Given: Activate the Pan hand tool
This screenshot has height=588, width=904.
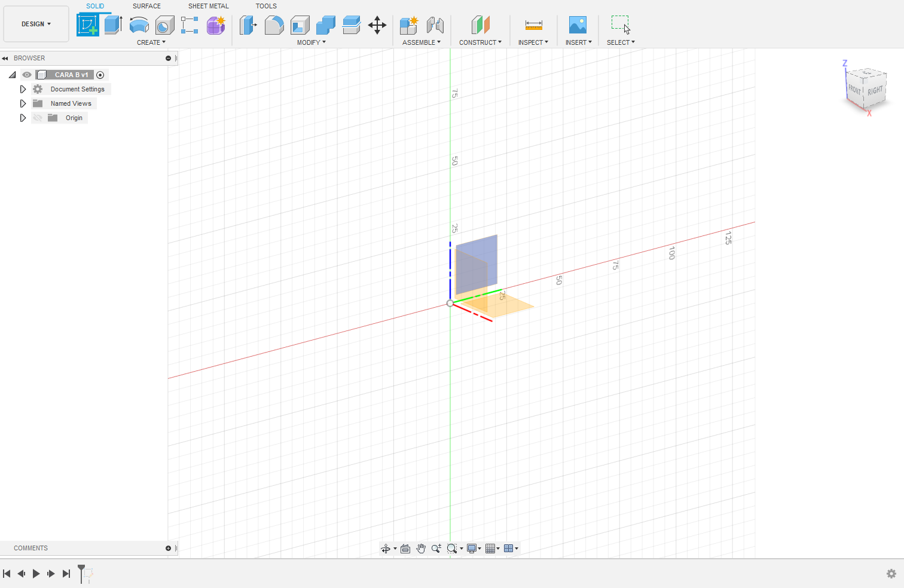Looking at the screenshot, I should [x=421, y=549].
